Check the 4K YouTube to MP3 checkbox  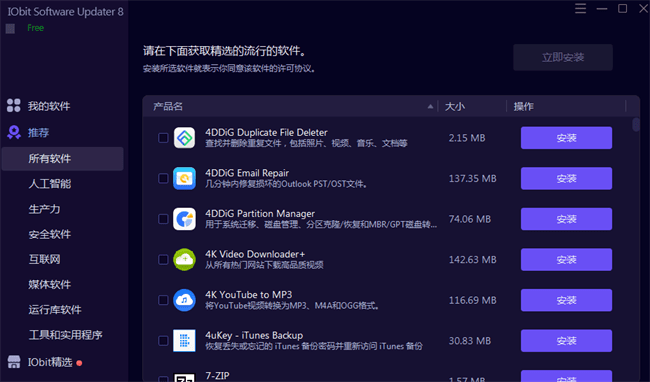163,300
